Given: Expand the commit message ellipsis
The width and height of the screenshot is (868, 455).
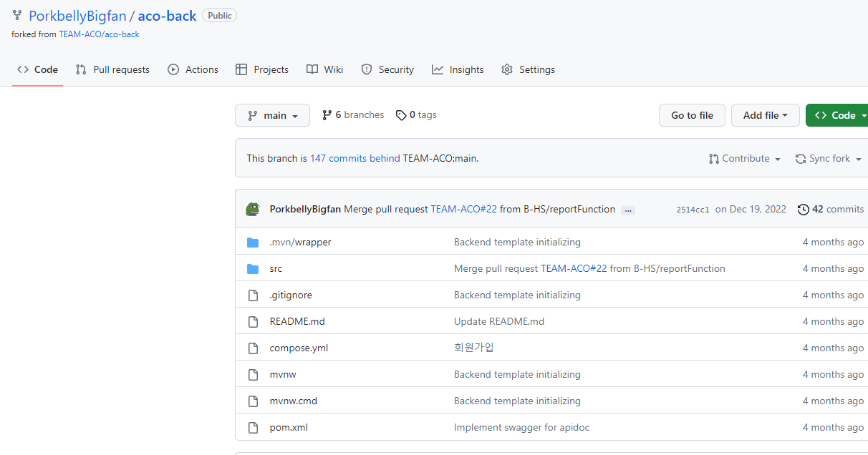Looking at the screenshot, I should pos(628,210).
